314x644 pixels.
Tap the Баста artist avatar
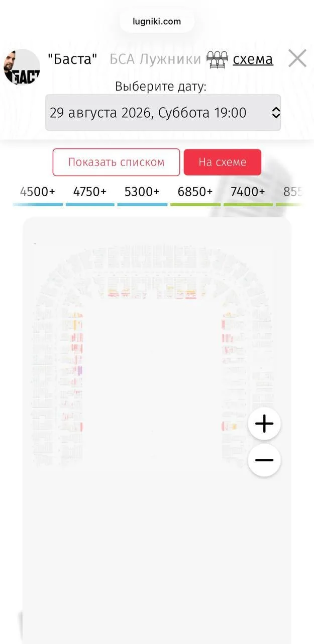point(22,67)
